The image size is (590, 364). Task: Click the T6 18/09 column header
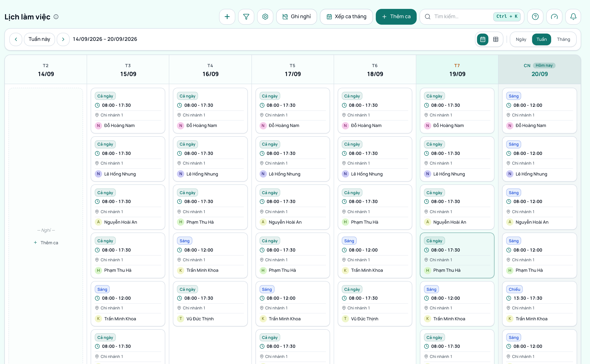click(x=375, y=70)
